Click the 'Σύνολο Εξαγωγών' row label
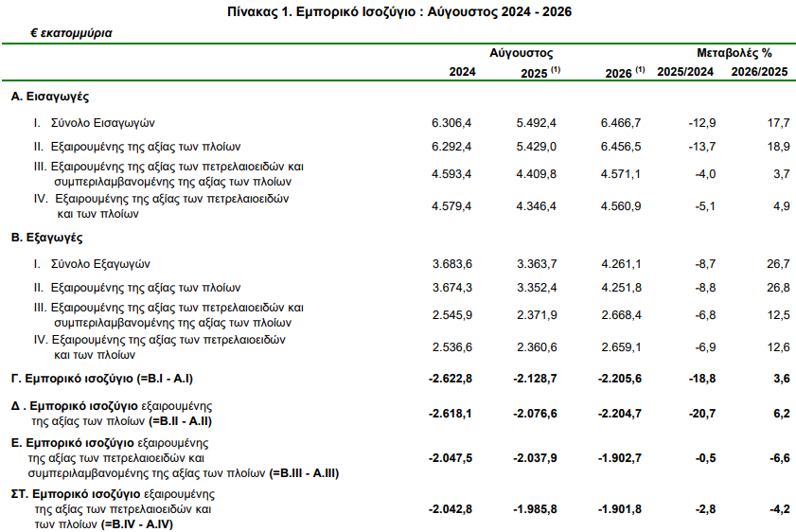The width and height of the screenshot is (796, 532). (100, 264)
